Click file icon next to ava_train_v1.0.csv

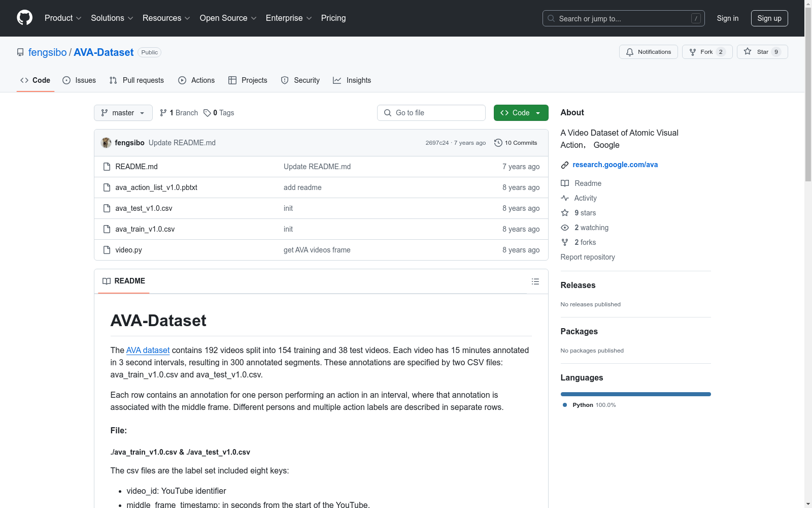tap(107, 229)
